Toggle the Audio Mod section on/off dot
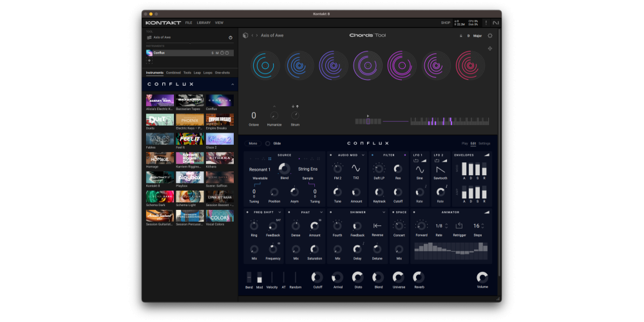Image resolution: width=644 pixels, height=322 pixels. click(x=331, y=155)
